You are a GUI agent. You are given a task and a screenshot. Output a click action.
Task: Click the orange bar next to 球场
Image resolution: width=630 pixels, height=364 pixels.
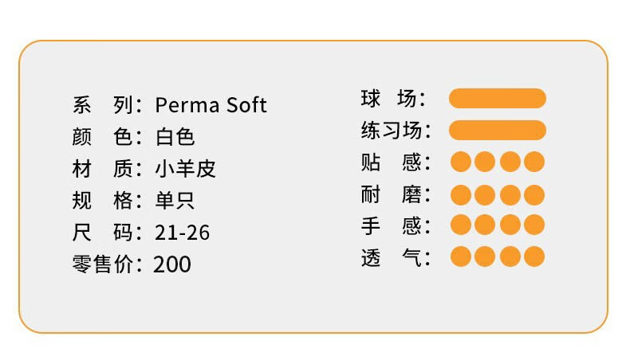(497, 98)
